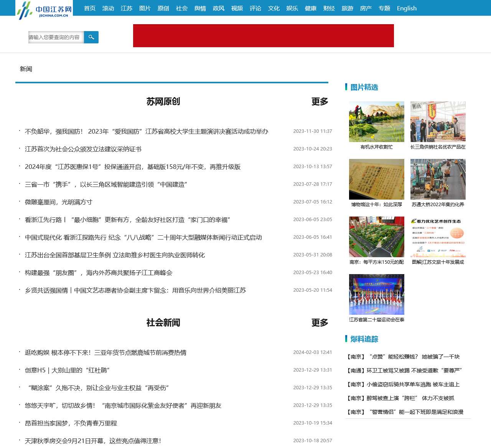Open the 首页 navigation item

[x=89, y=8]
